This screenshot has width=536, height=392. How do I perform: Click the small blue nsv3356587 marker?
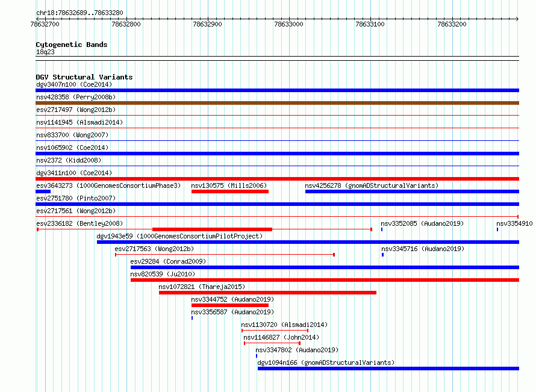[192, 318]
